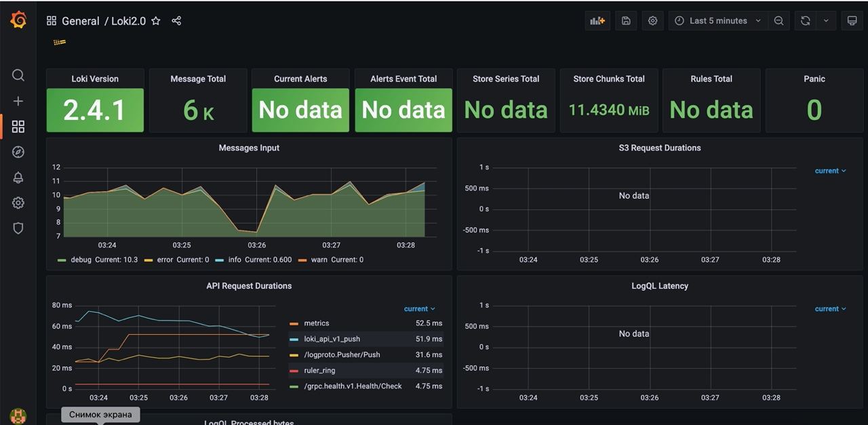The width and height of the screenshot is (868, 425).
Task: Share the dashboard via share icon
Action: click(176, 21)
